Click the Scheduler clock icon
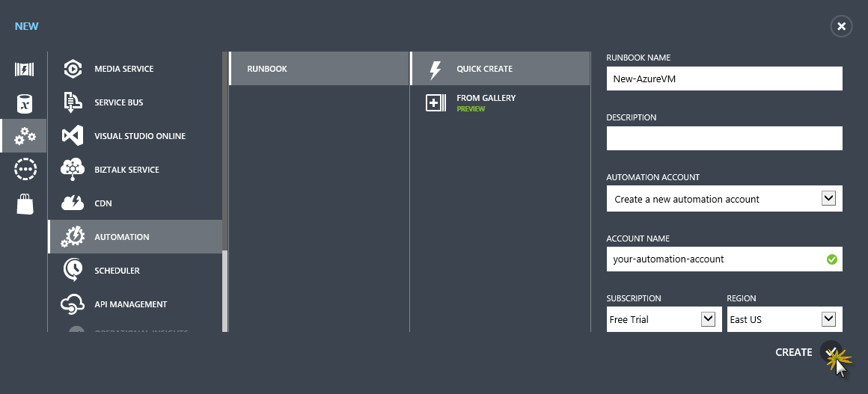Screen dimensions: 868x394 tap(73, 270)
